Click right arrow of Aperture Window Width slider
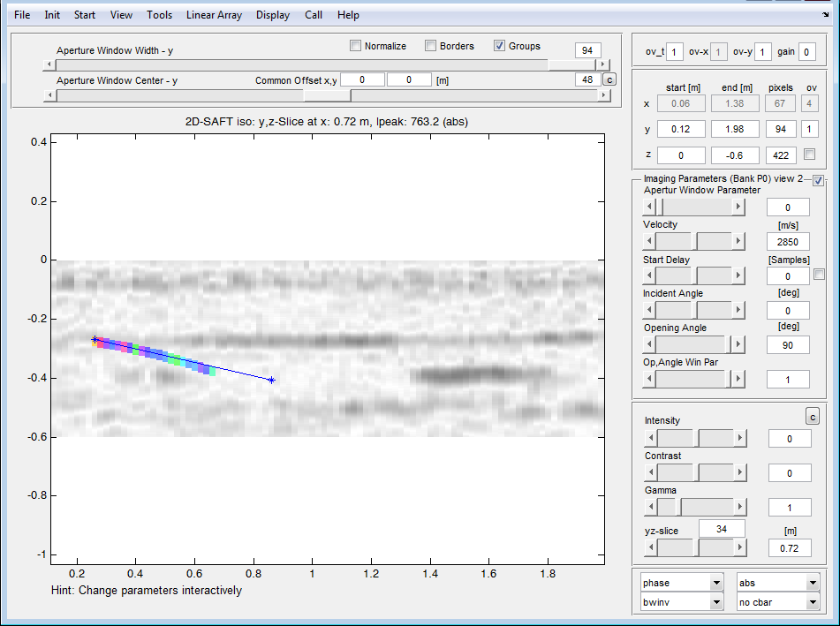Screen dimensions: 840x626 (x=603, y=64)
